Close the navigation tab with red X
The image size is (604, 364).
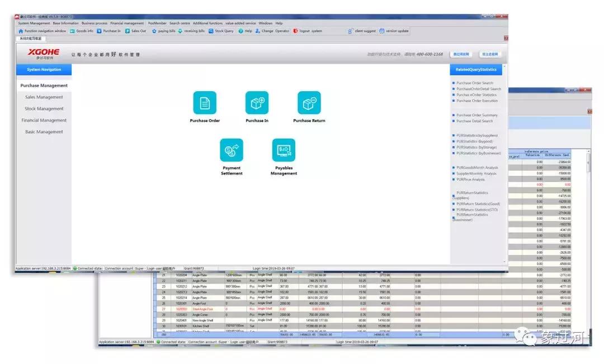(x=506, y=38)
